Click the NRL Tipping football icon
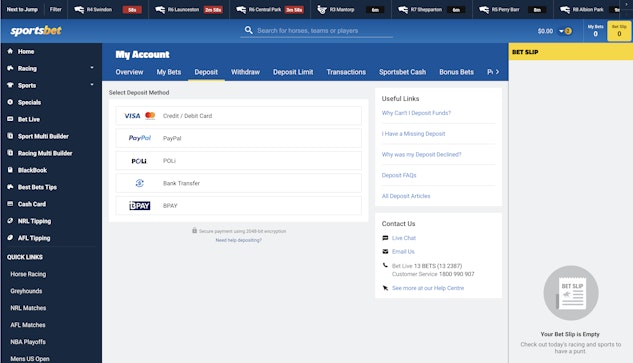The height and width of the screenshot is (363, 633). [x=10, y=221]
